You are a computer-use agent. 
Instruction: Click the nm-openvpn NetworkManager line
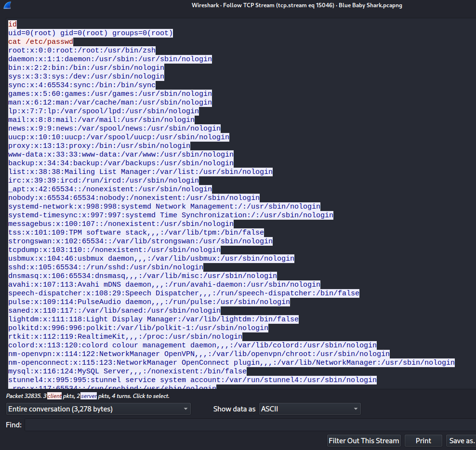(199, 354)
